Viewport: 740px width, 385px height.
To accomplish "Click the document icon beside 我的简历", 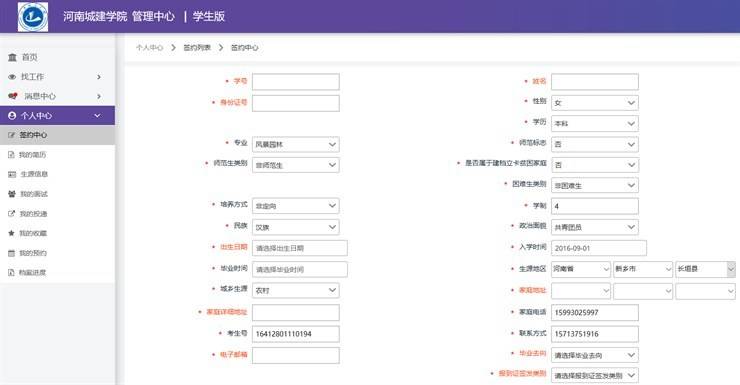I will click(11, 155).
